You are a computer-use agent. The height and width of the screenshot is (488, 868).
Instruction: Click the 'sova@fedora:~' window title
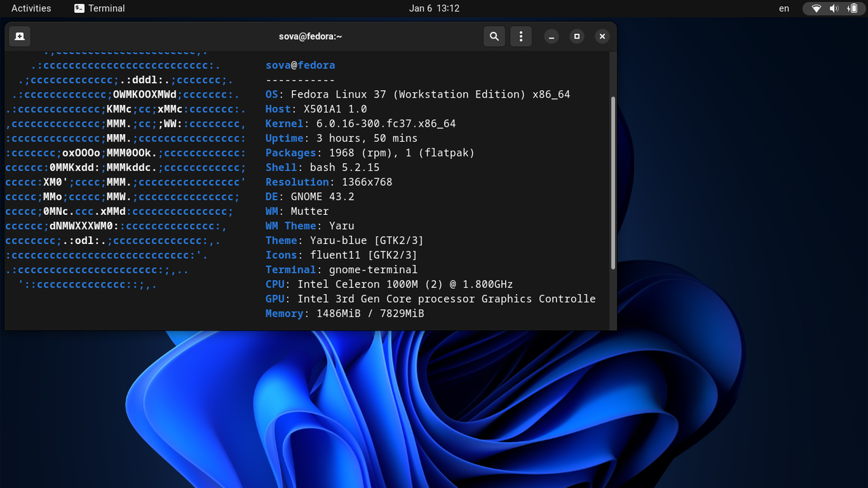[311, 37]
